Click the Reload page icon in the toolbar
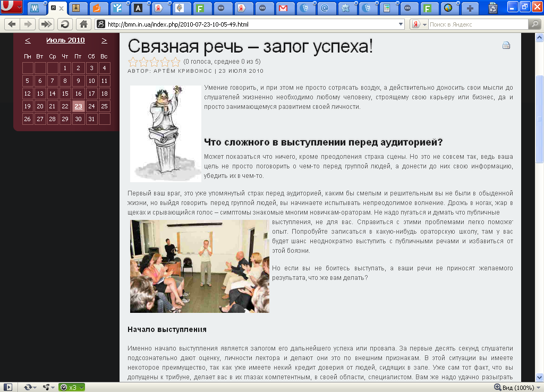Image resolution: width=544 pixels, height=392 pixels. 64,23
